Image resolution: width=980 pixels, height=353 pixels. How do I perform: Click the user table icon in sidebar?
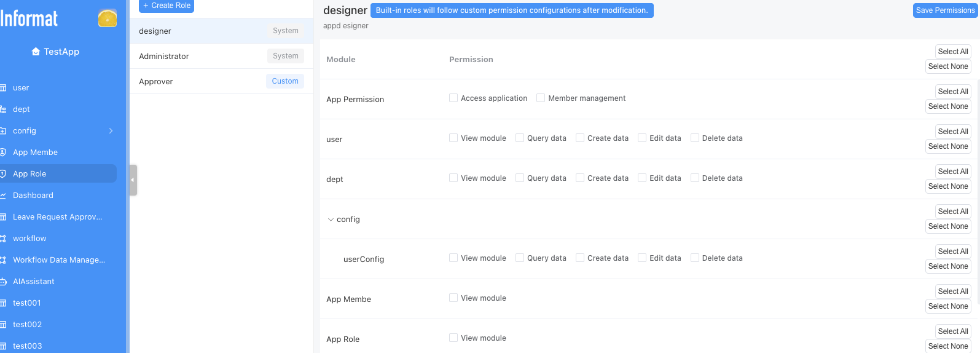3,88
